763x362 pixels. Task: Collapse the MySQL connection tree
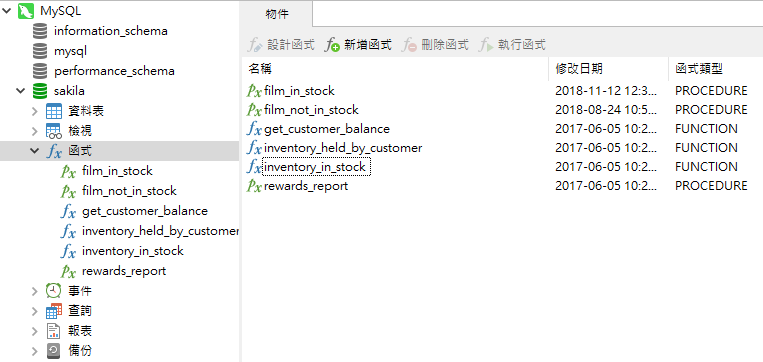6,11
